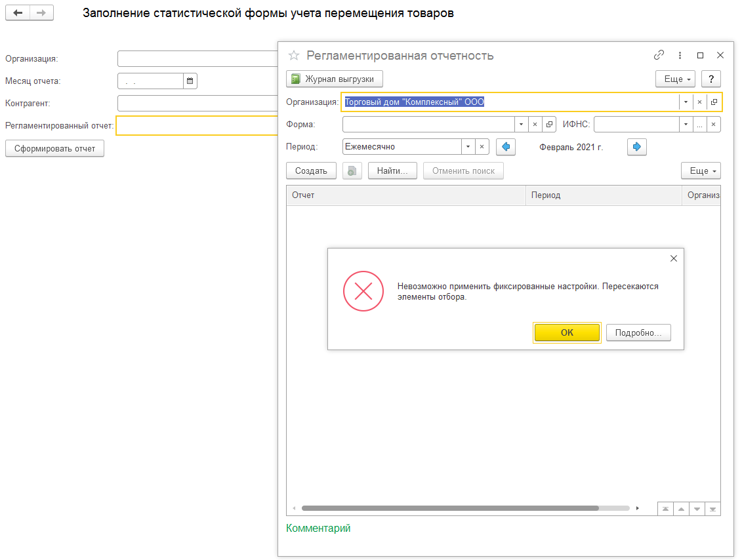Image resolution: width=742 pixels, height=560 pixels.
Task: Open help with the question mark button
Action: coord(711,79)
